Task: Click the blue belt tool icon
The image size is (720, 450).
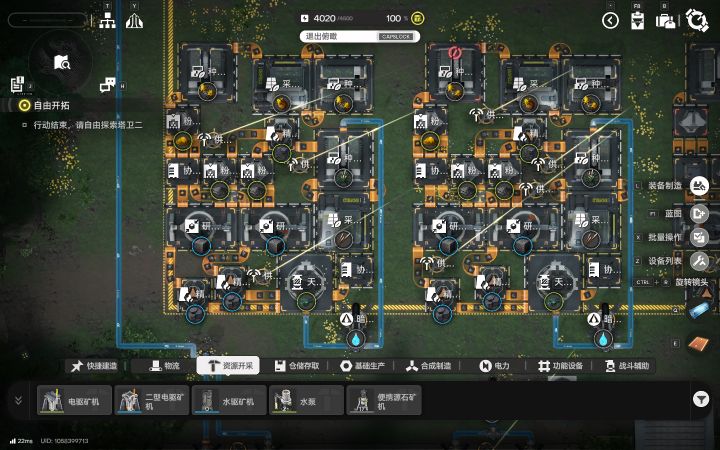Action: click(699, 311)
